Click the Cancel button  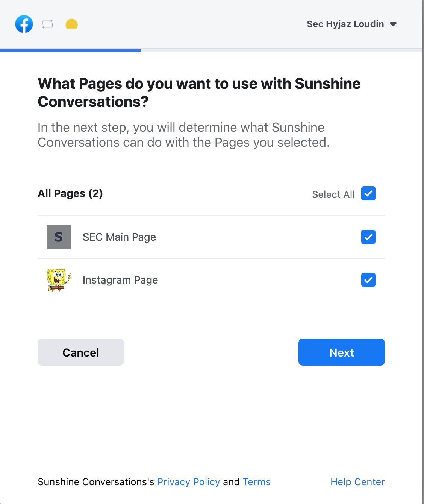click(81, 352)
